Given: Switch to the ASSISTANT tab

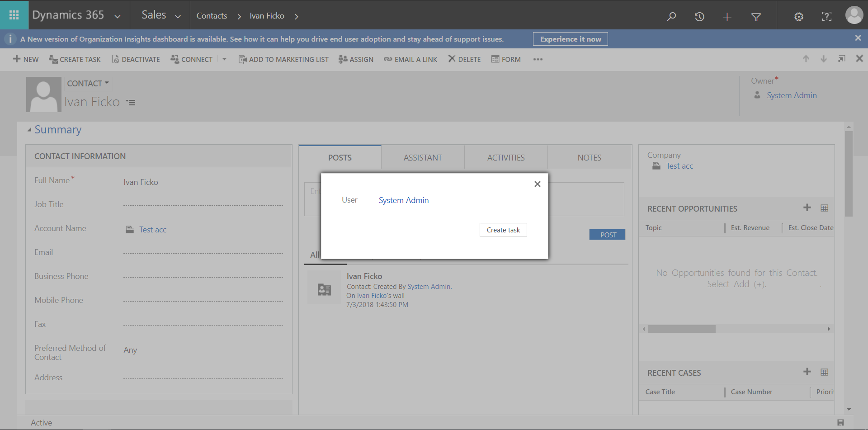Looking at the screenshot, I should tap(423, 157).
